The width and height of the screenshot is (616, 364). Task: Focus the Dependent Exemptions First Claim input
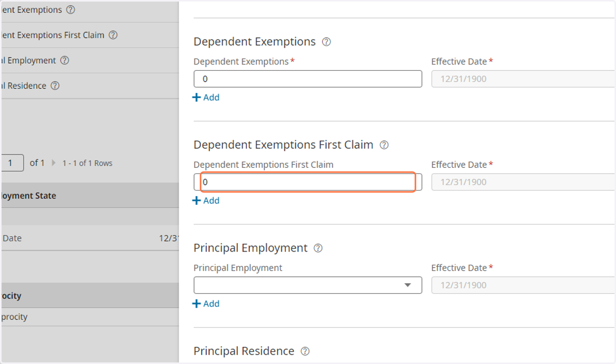pyautogui.click(x=308, y=182)
